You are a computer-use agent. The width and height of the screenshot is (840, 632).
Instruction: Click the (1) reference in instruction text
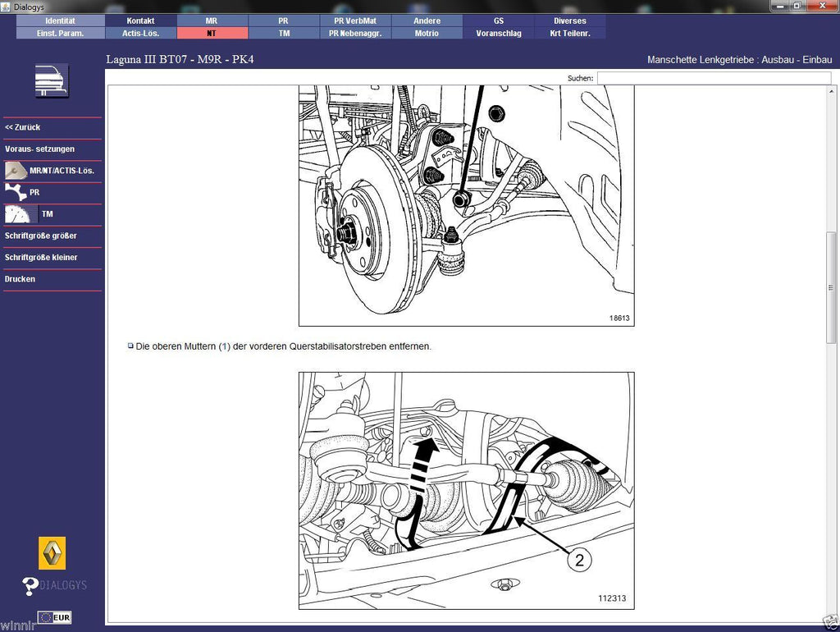click(x=225, y=346)
